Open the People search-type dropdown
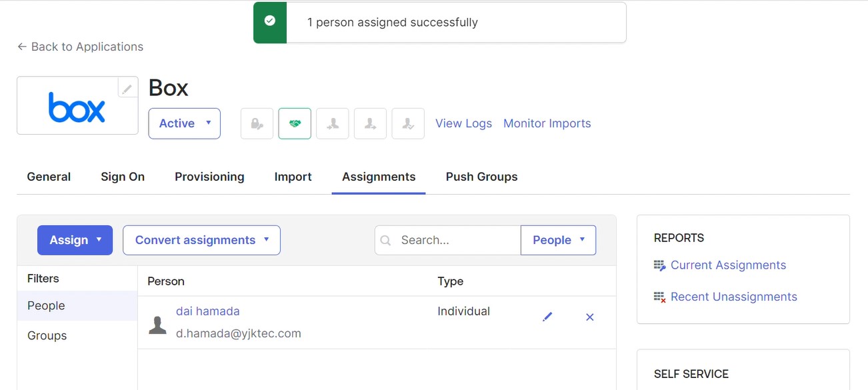868x390 pixels. [x=558, y=240]
